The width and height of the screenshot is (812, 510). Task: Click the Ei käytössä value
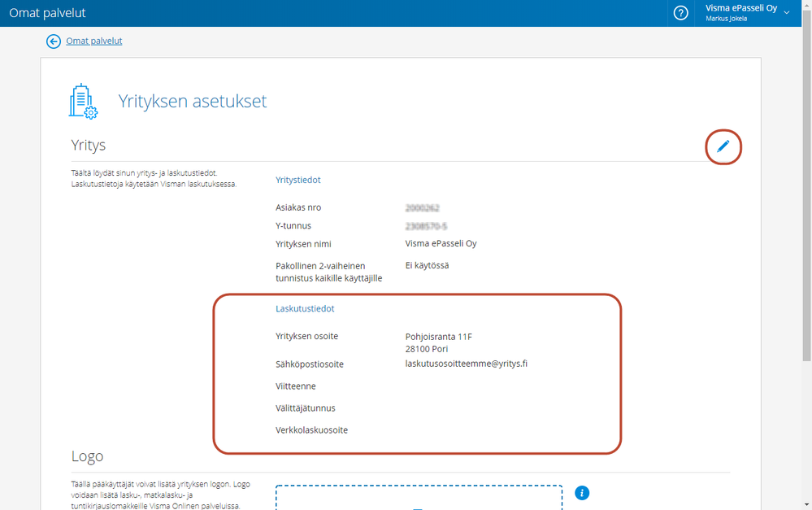(427, 265)
